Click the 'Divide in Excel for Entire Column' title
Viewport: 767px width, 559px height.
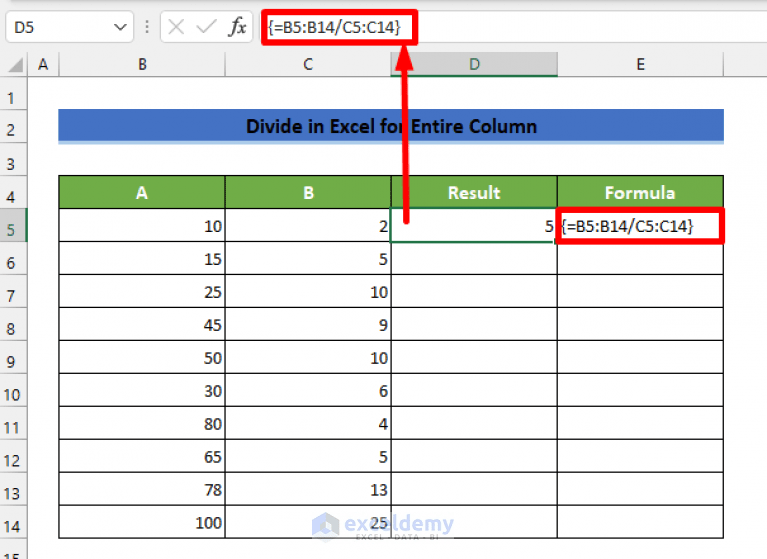point(391,126)
